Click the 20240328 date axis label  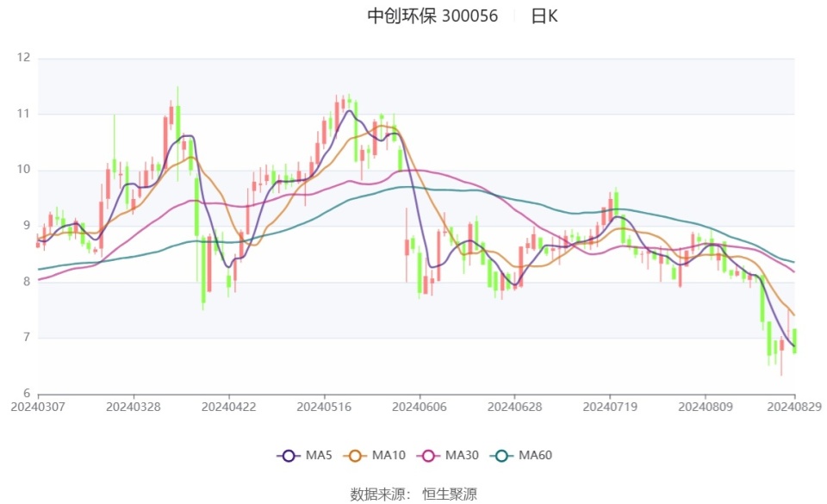pyautogui.click(x=133, y=406)
